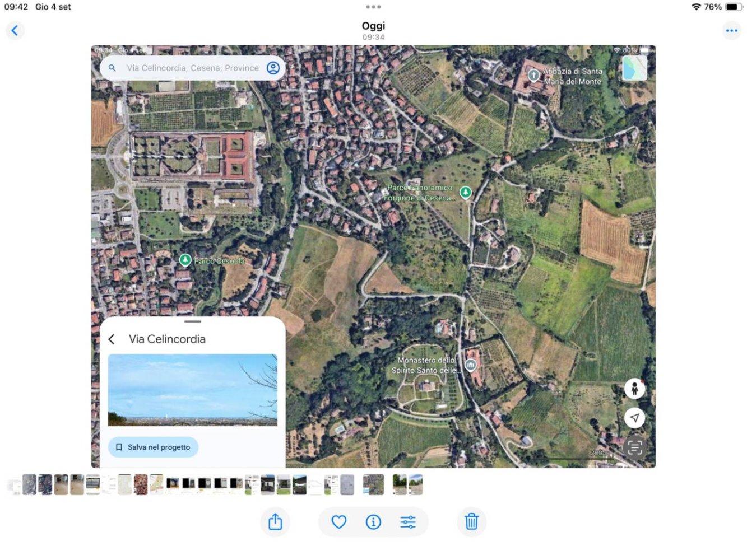The width and height of the screenshot is (747, 560).
Task: Select the Street View pegman icon
Action: [x=635, y=388]
